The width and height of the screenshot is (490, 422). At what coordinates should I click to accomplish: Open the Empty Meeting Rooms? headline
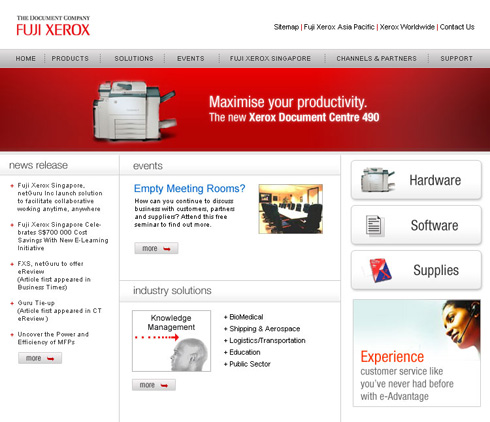pos(189,189)
